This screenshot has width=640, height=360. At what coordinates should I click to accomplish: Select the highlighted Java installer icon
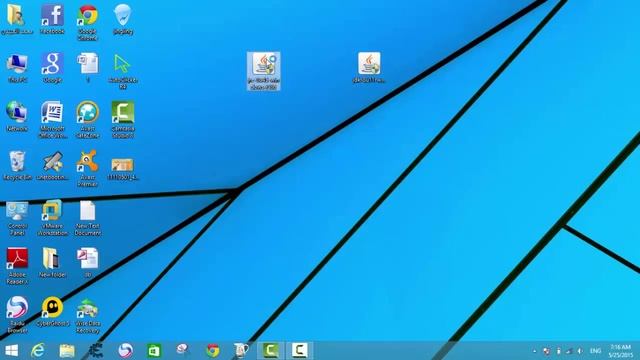click(x=264, y=71)
